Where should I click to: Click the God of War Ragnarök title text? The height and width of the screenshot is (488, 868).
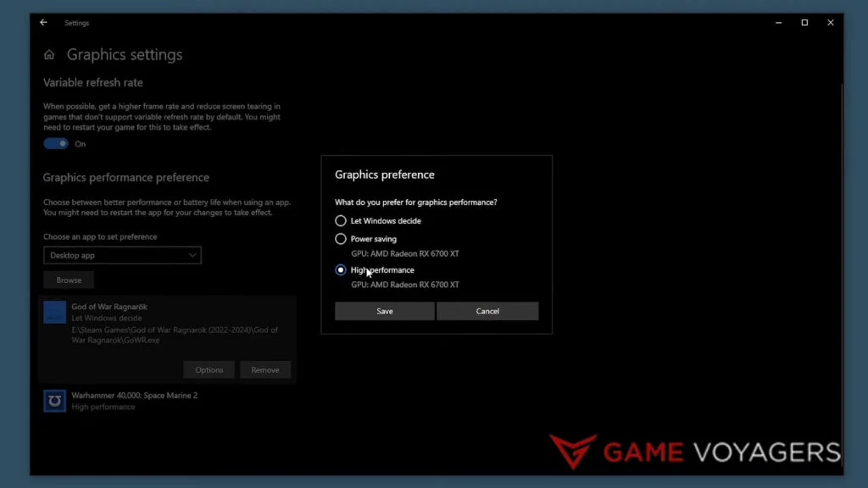tap(109, 307)
